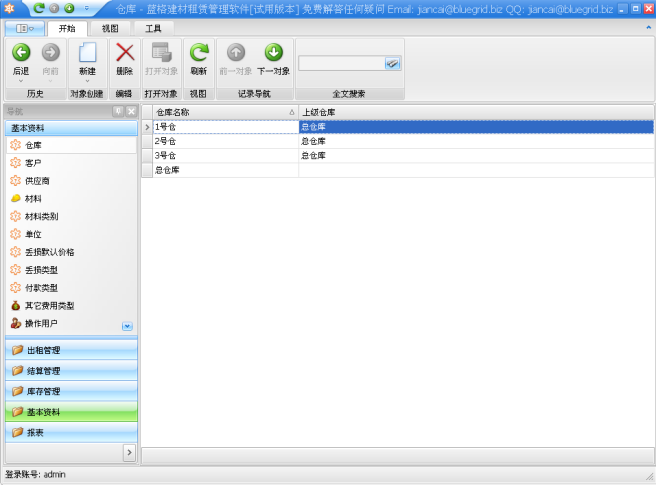Switch to the 基本资料 green navigation group
Screen dimensions: 656x485
point(71,411)
